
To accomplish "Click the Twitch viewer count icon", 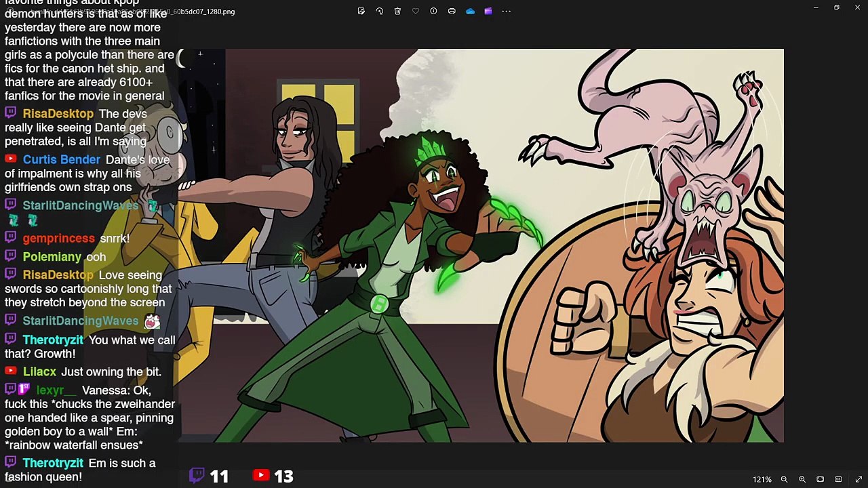I will (x=197, y=475).
